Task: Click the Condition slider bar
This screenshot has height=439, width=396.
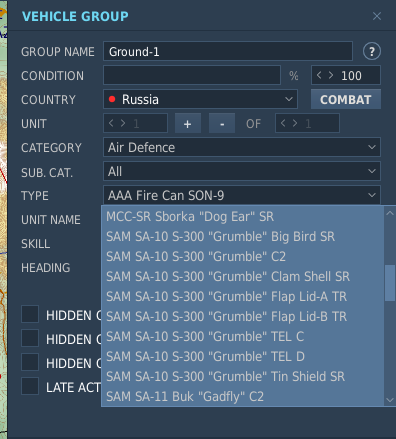Action: [192, 75]
